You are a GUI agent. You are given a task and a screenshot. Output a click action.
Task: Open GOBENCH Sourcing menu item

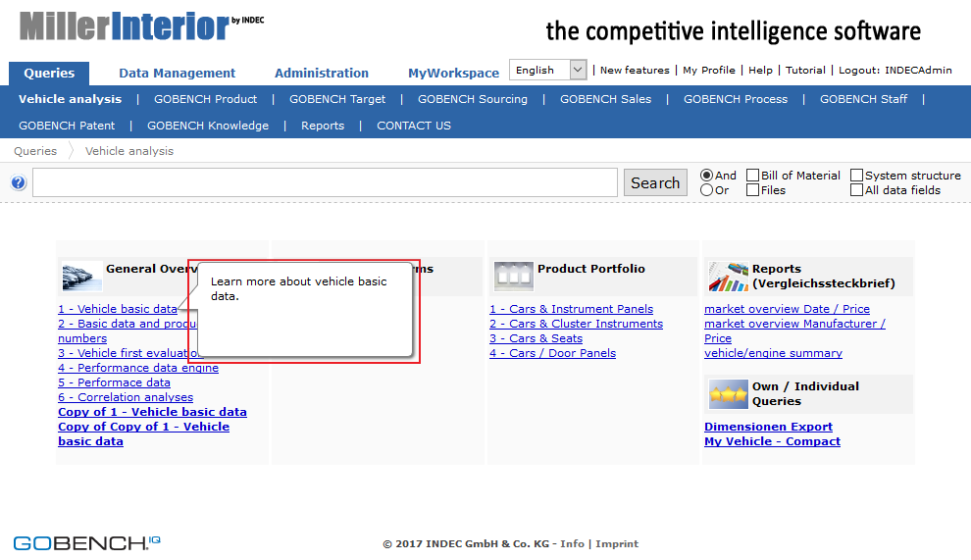(473, 99)
